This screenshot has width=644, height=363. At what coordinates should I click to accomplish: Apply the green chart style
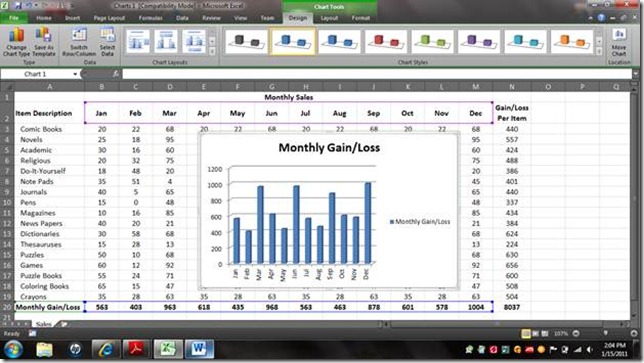pyautogui.click(x=432, y=41)
